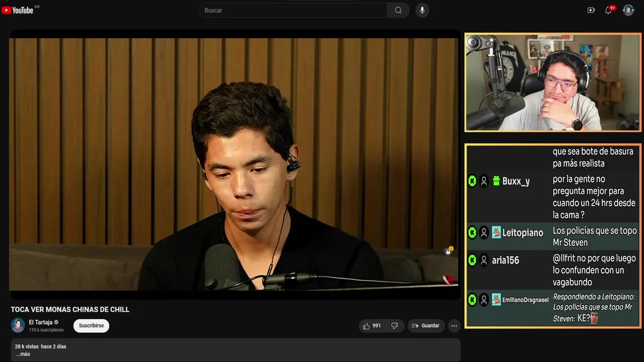Click the user icon next to Buxx_y
The height and width of the screenshot is (362, 644).
[484, 181]
